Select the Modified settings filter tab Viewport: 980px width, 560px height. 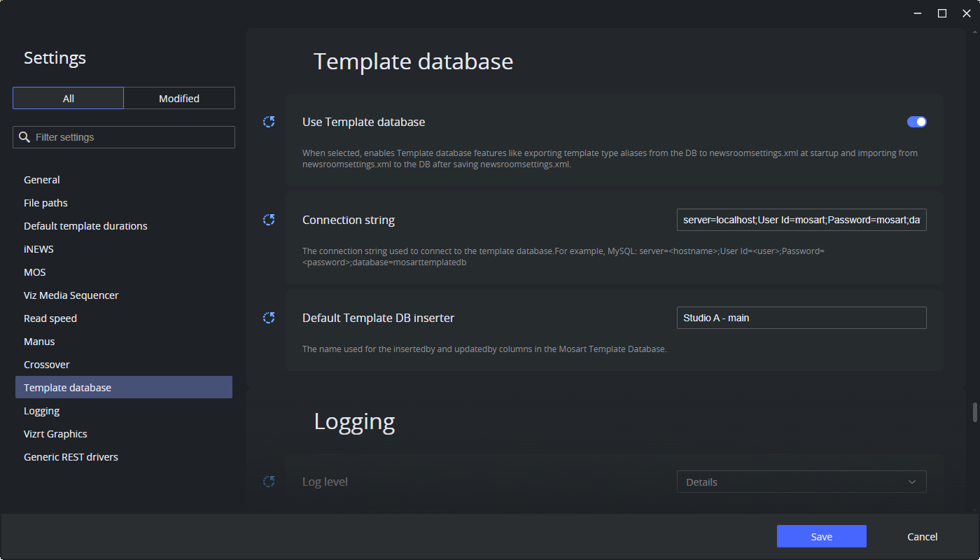pos(179,98)
